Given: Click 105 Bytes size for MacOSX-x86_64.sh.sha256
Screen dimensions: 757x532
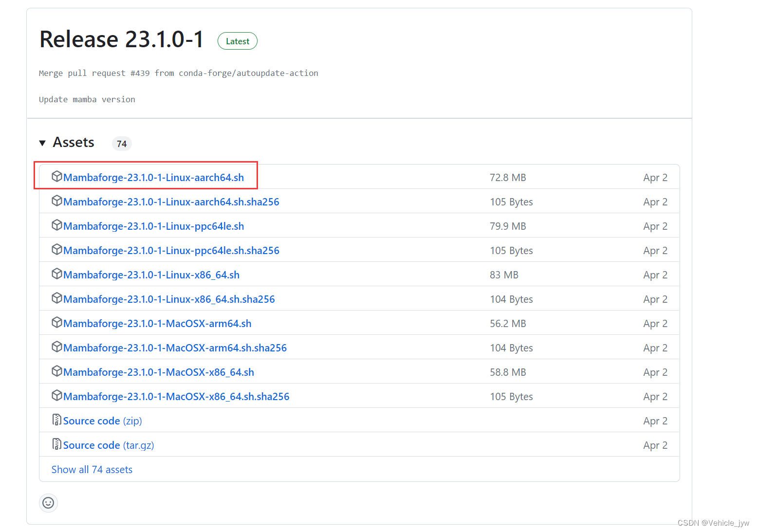Looking at the screenshot, I should [511, 397].
